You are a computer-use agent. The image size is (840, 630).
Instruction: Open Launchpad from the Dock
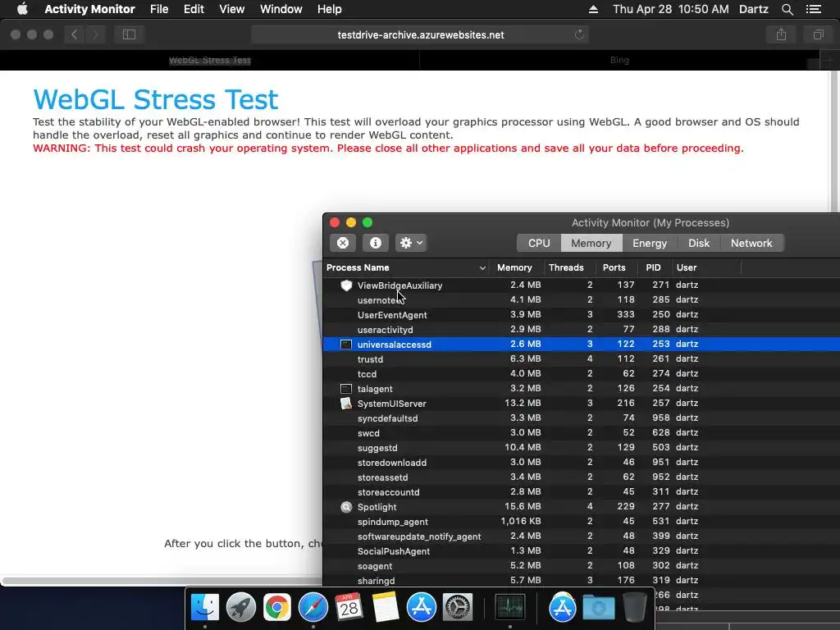click(240, 607)
